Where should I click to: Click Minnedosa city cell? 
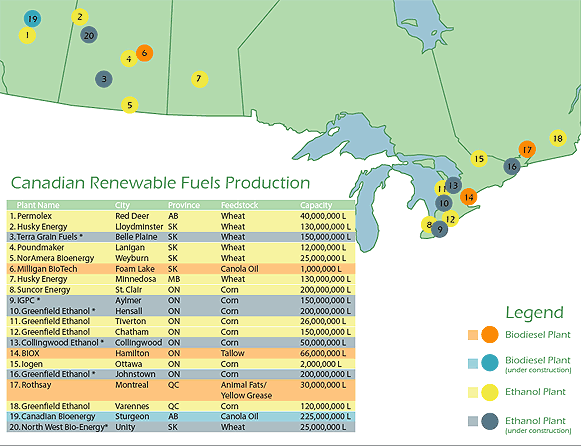click(x=136, y=279)
